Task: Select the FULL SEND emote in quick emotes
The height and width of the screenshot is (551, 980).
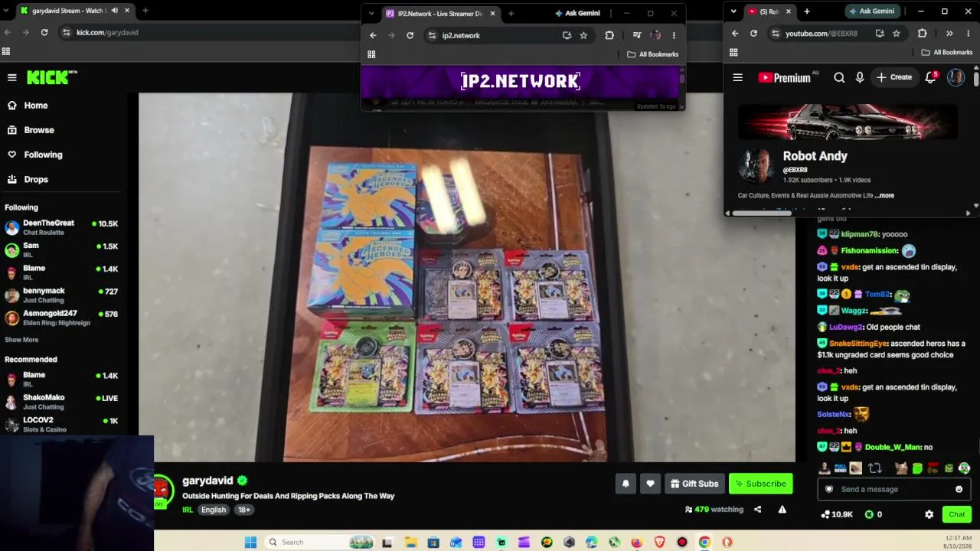Action: coord(841,468)
